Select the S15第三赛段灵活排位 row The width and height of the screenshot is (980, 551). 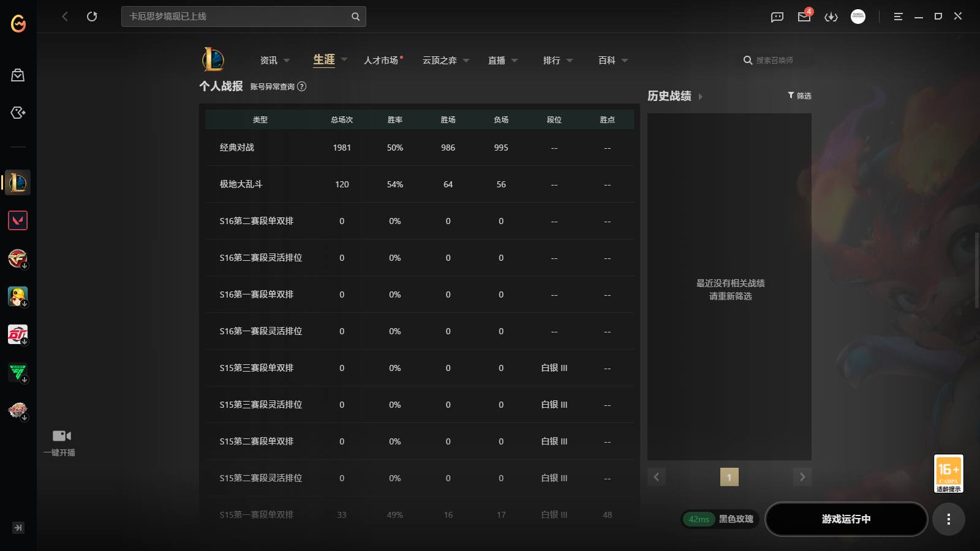(420, 405)
